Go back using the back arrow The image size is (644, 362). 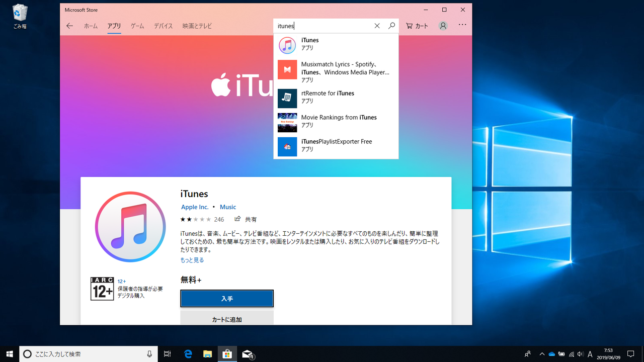pos(70,26)
